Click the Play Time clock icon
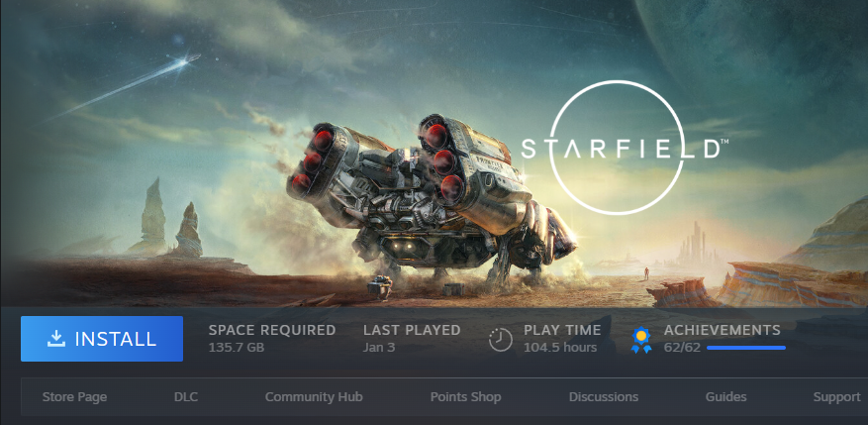This screenshot has height=425, width=868. pyautogui.click(x=501, y=339)
